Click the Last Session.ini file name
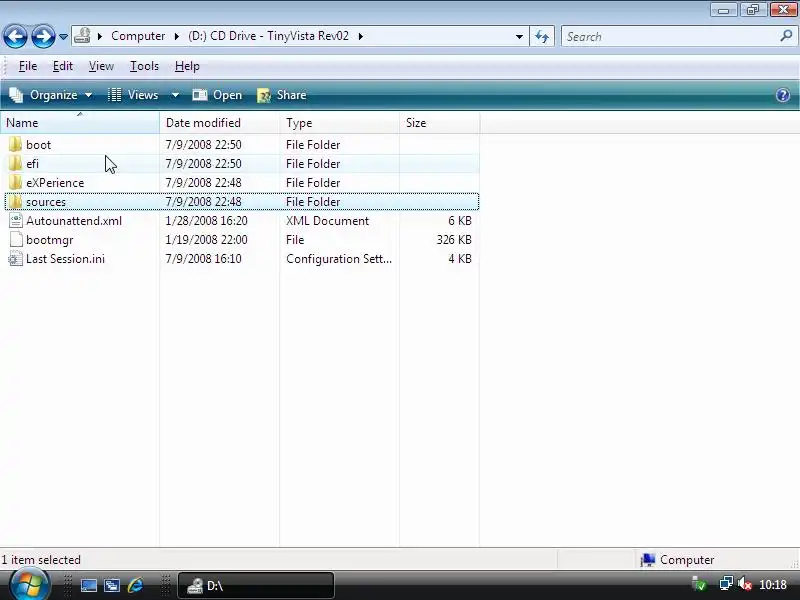800x600 pixels. [x=65, y=259]
